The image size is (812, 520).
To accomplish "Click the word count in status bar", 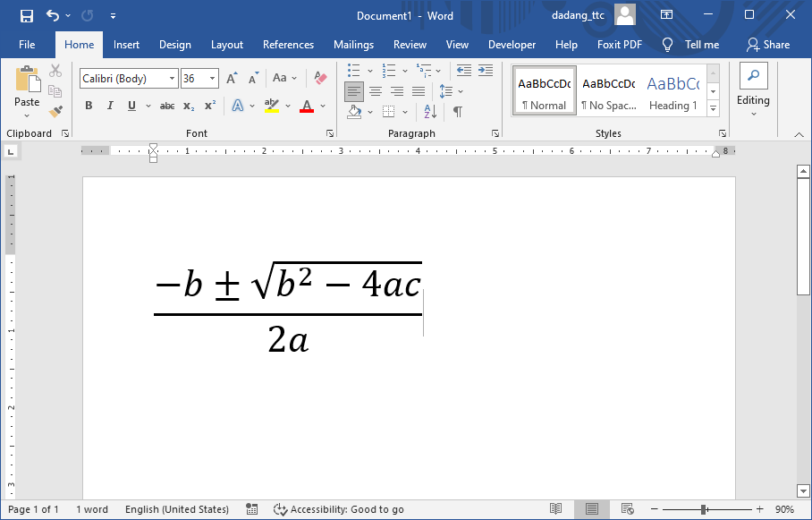I will [x=92, y=509].
